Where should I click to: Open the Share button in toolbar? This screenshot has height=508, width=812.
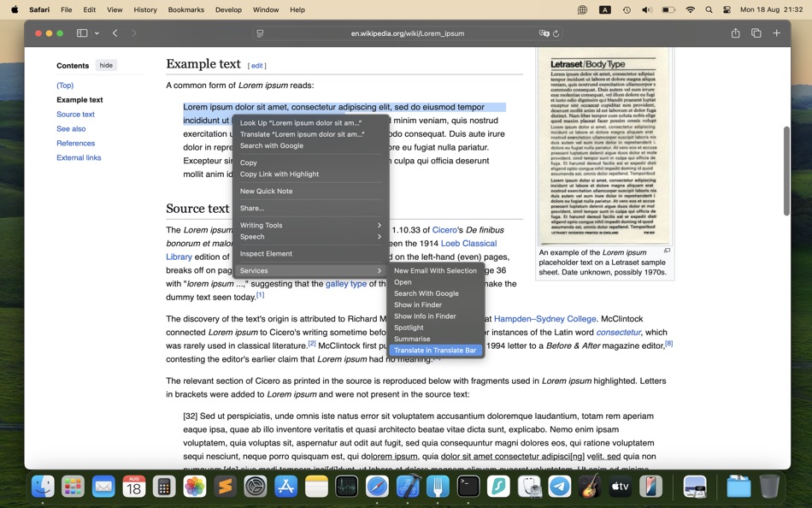(x=735, y=33)
